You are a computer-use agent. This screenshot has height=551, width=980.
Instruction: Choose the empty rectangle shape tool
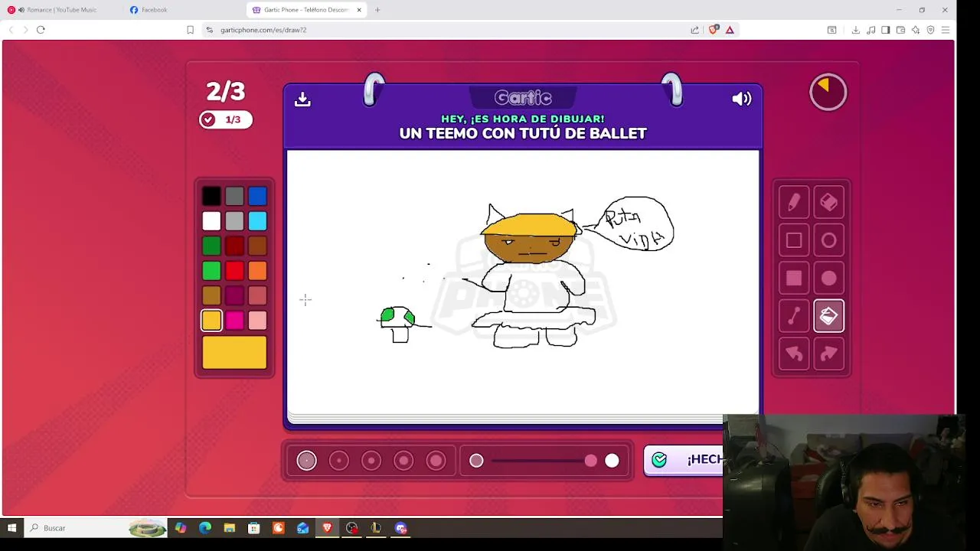[794, 241]
